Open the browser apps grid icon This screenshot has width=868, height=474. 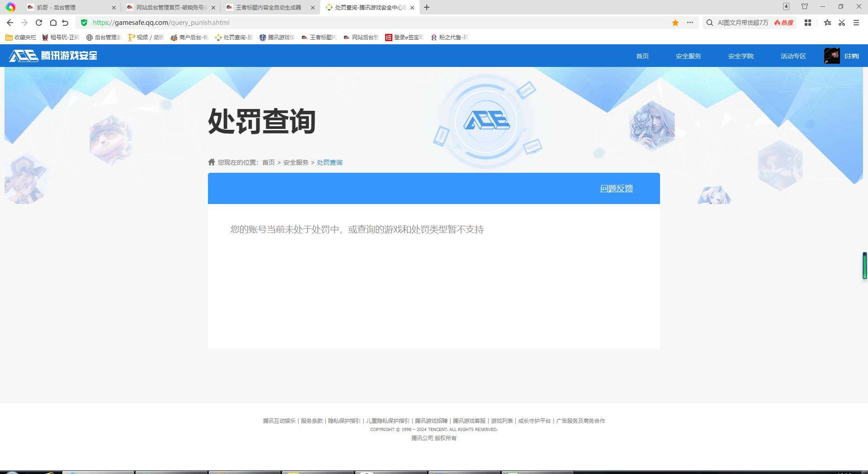point(807,23)
